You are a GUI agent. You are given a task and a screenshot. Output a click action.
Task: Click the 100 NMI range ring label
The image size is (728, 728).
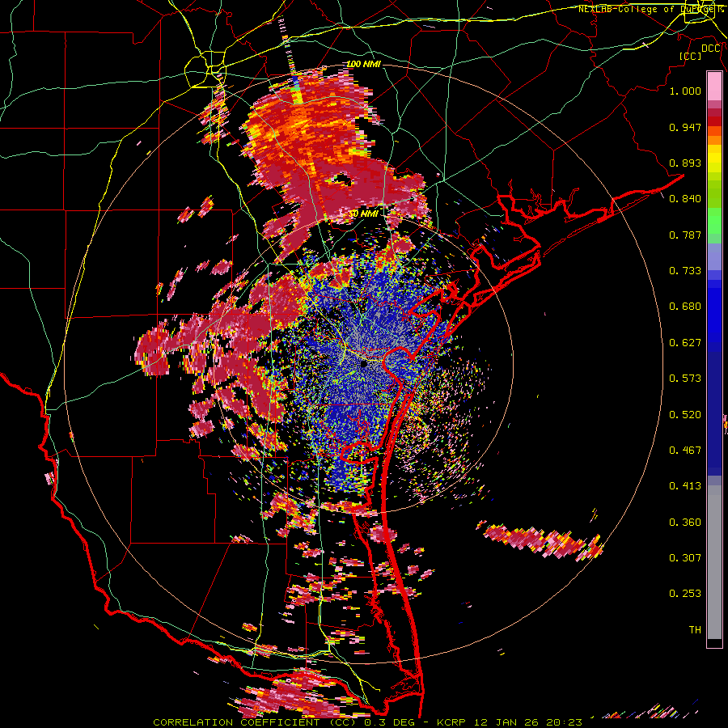point(363,64)
